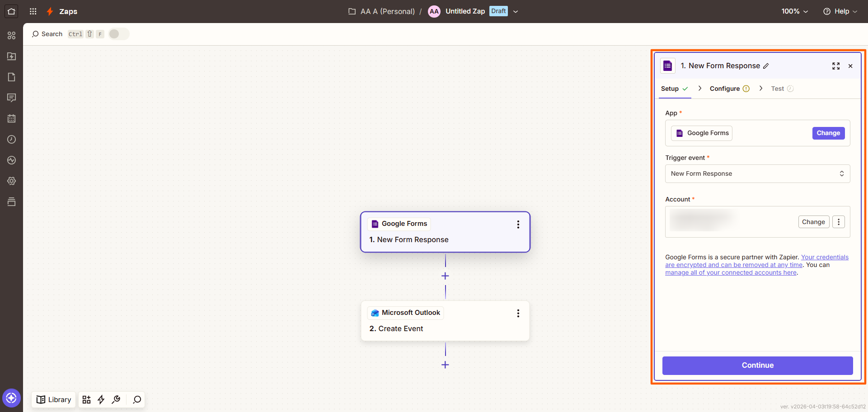Click the wrench tool in the bottom toolbar
This screenshot has width=868, height=412.
(116, 400)
